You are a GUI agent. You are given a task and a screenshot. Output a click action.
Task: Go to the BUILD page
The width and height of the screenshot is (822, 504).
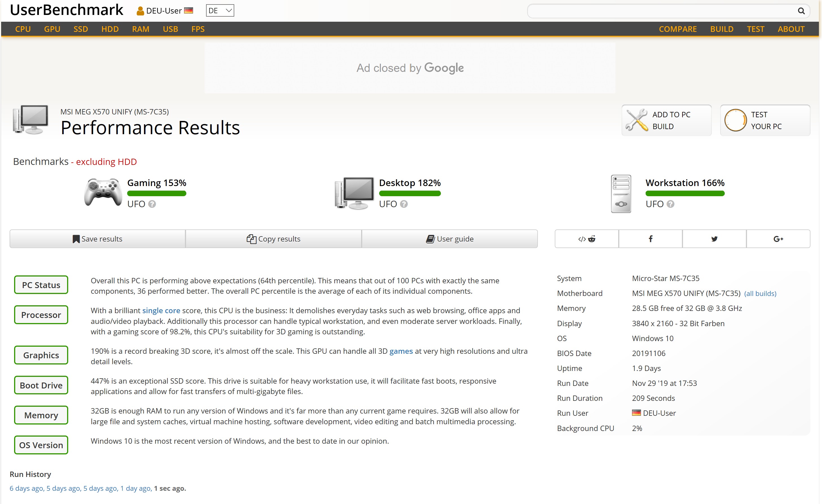point(722,29)
